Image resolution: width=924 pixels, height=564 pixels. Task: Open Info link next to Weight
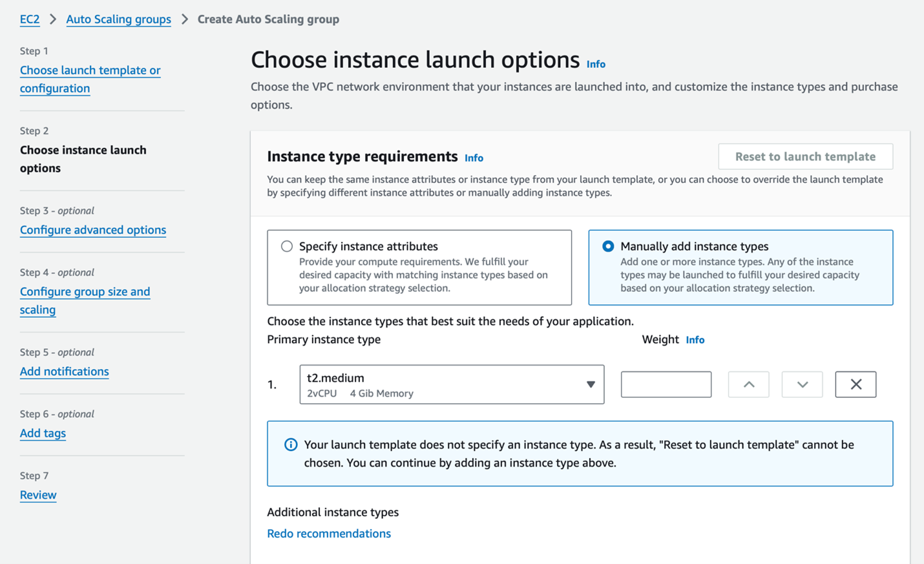[695, 340]
